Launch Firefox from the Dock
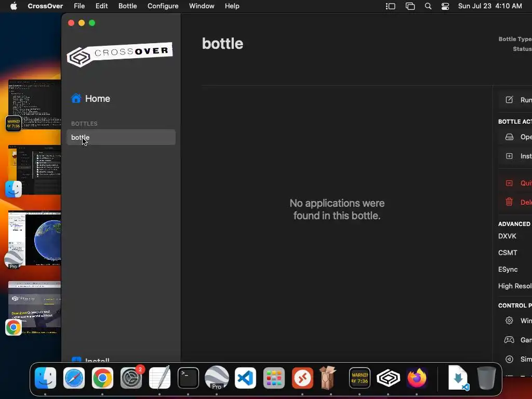This screenshot has height=399, width=532. coord(417,378)
